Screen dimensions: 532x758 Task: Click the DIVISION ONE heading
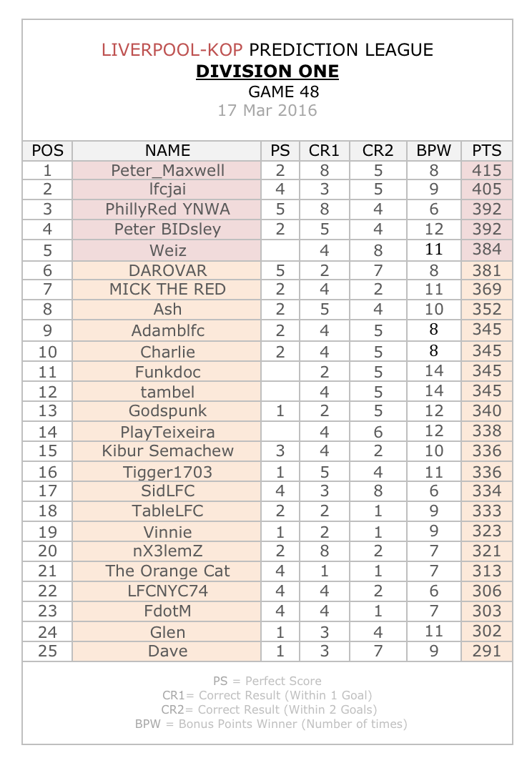click(x=267, y=71)
